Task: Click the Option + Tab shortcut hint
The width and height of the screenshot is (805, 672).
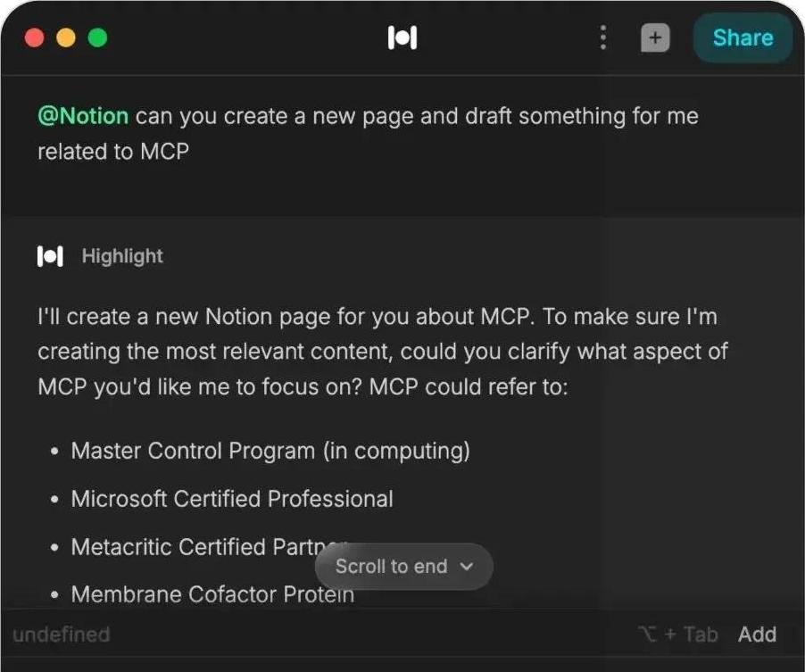Action: [x=677, y=635]
